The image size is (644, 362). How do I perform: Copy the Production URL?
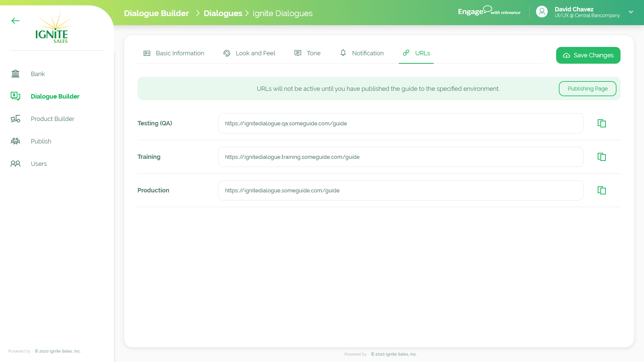tap(601, 190)
